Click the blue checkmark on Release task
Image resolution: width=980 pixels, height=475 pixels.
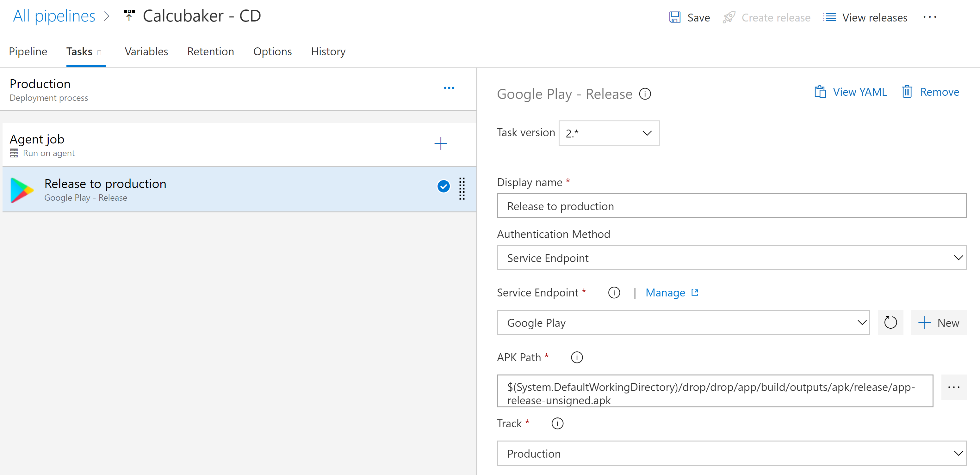pyautogui.click(x=443, y=186)
